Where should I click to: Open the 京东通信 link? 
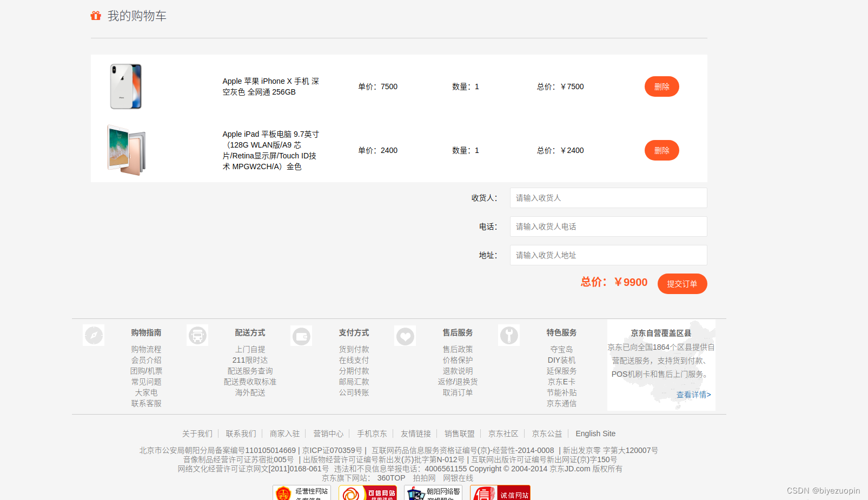pyautogui.click(x=562, y=403)
